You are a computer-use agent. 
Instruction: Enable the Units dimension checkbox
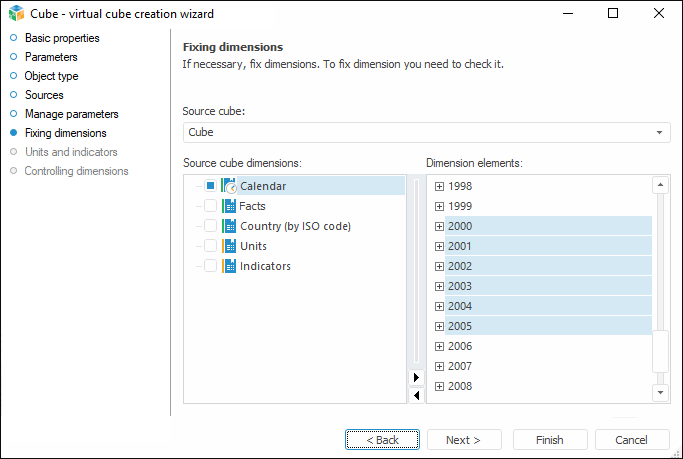tap(210, 246)
